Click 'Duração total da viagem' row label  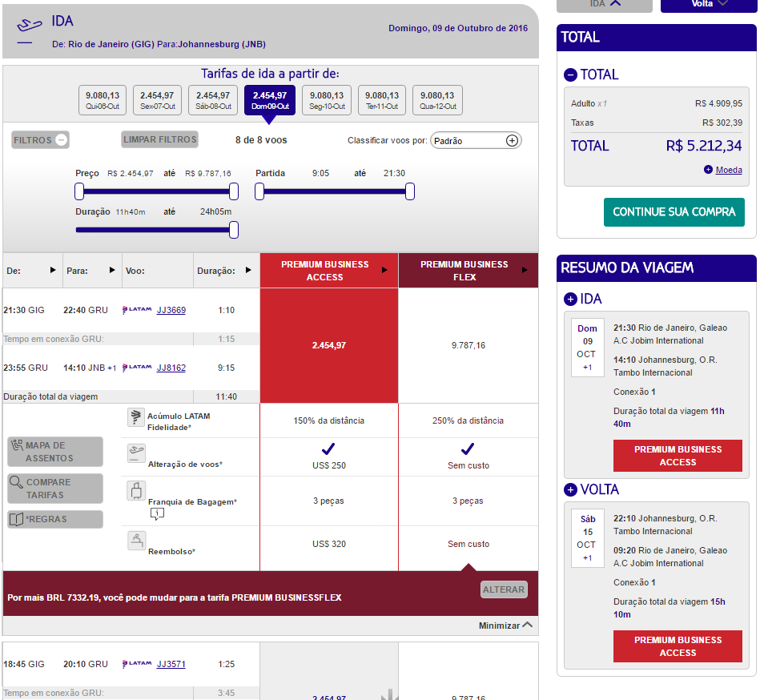(50, 396)
